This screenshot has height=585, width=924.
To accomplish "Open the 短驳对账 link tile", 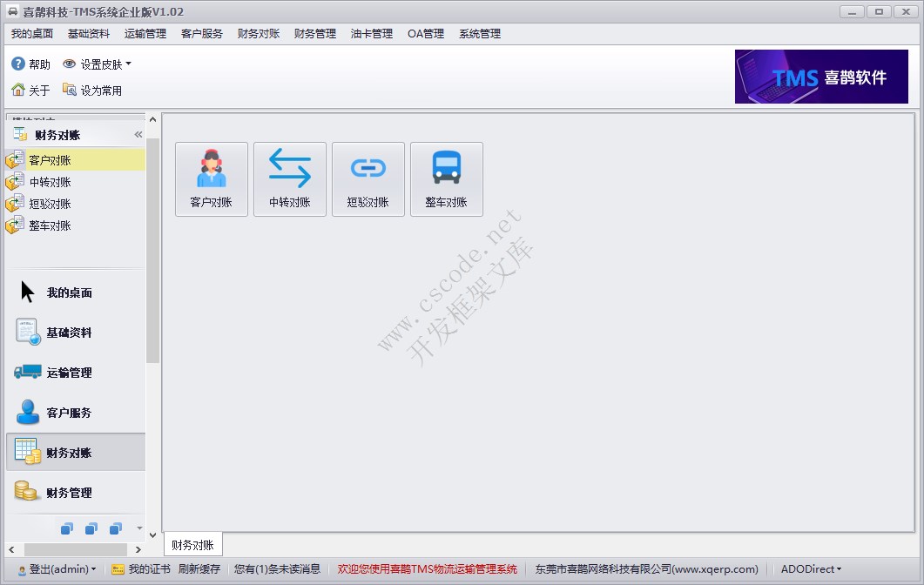I will 368,179.
